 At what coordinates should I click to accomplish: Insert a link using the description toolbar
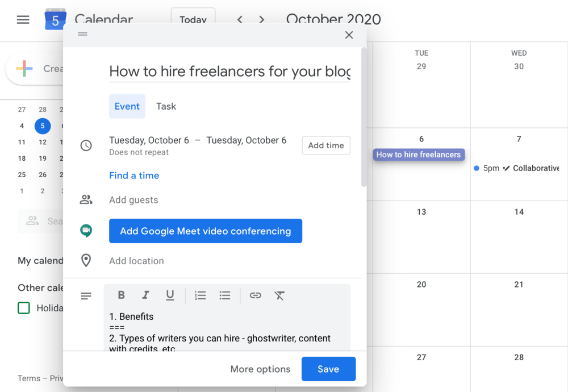click(255, 295)
